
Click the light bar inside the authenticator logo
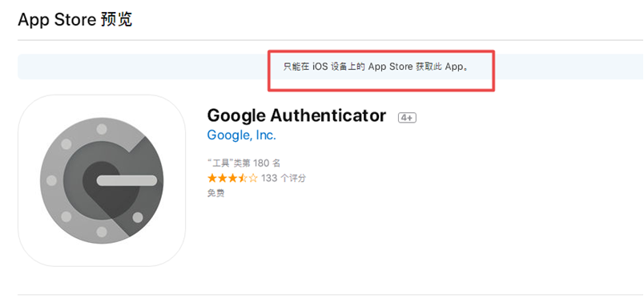tap(127, 180)
